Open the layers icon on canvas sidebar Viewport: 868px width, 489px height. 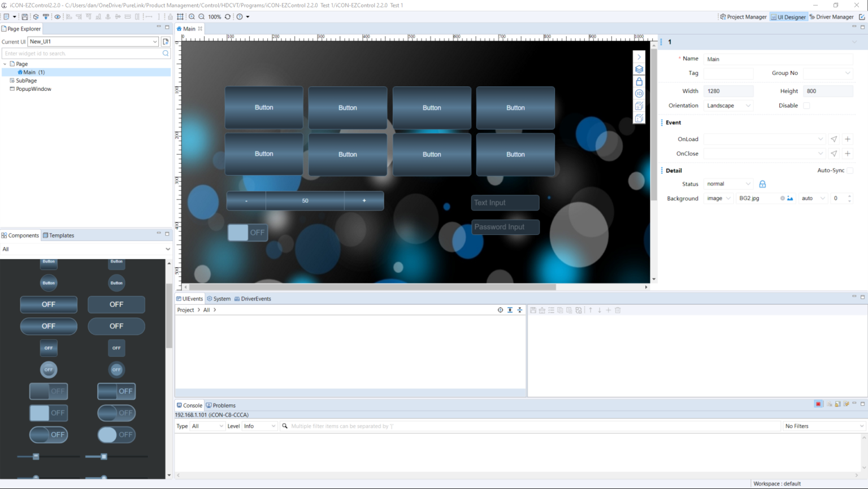click(x=639, y=69)
